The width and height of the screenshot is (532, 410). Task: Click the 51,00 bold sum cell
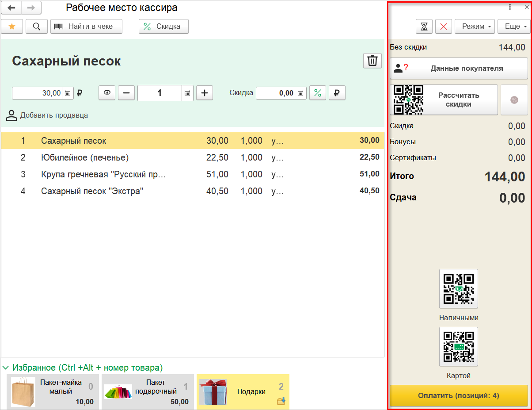tap(369, 174)
